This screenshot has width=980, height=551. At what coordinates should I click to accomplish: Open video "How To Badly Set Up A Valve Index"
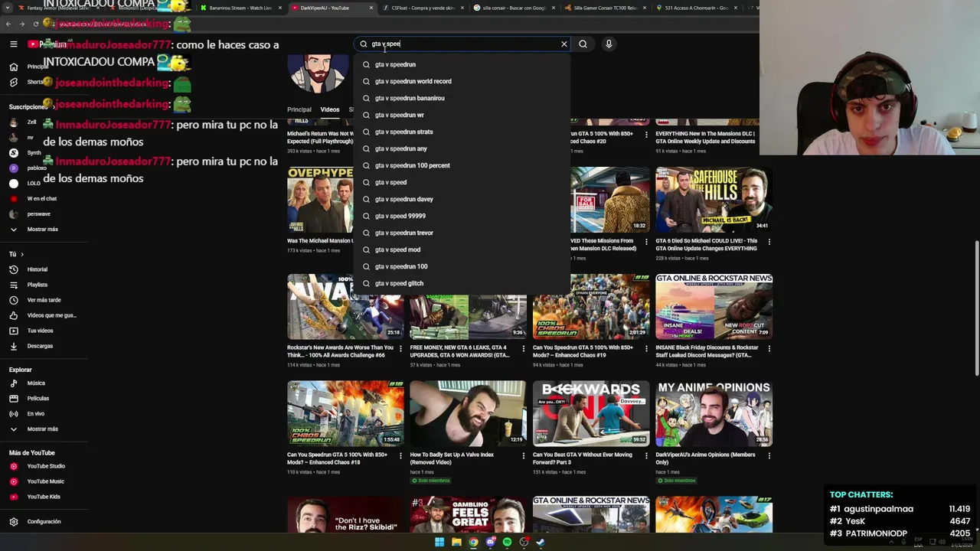468,413
